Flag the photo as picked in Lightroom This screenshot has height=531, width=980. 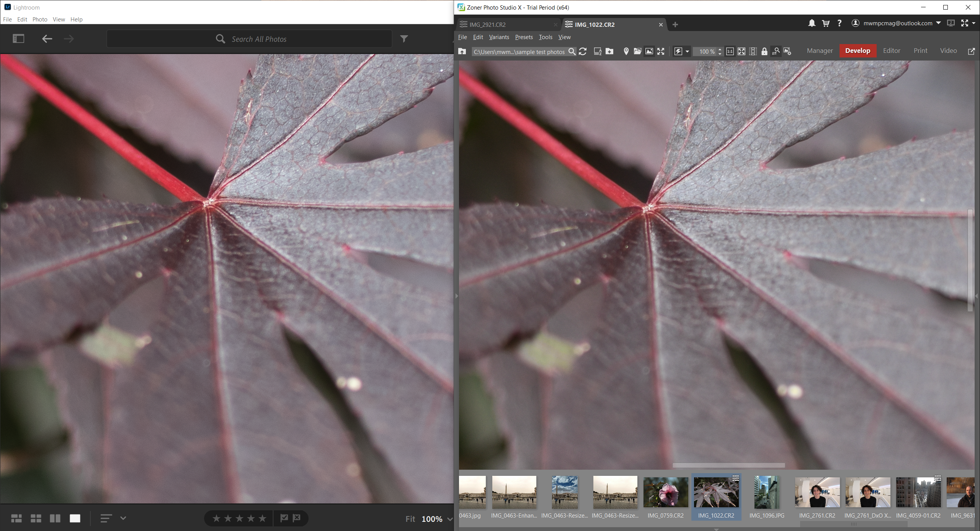[284, 518]
